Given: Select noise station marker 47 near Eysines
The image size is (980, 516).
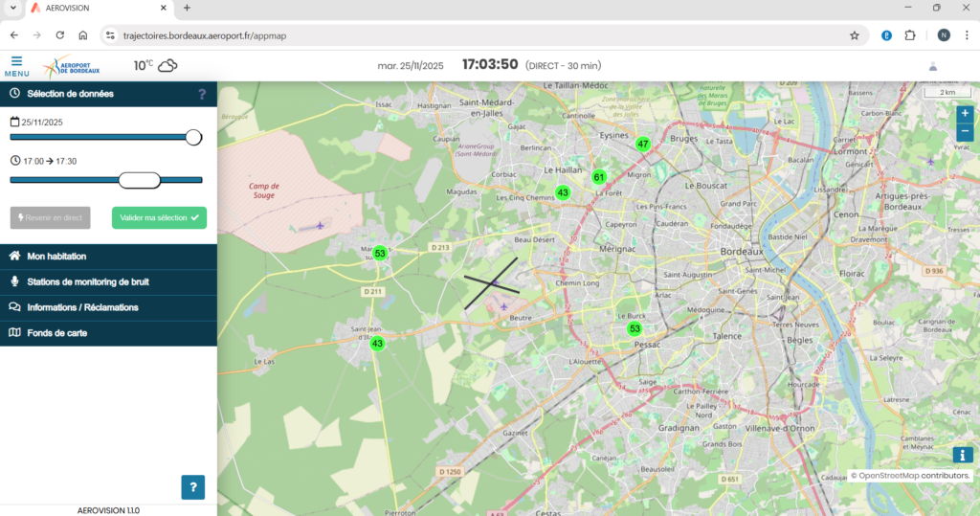Looking at the screenshot, I should [x=643, y=144].
